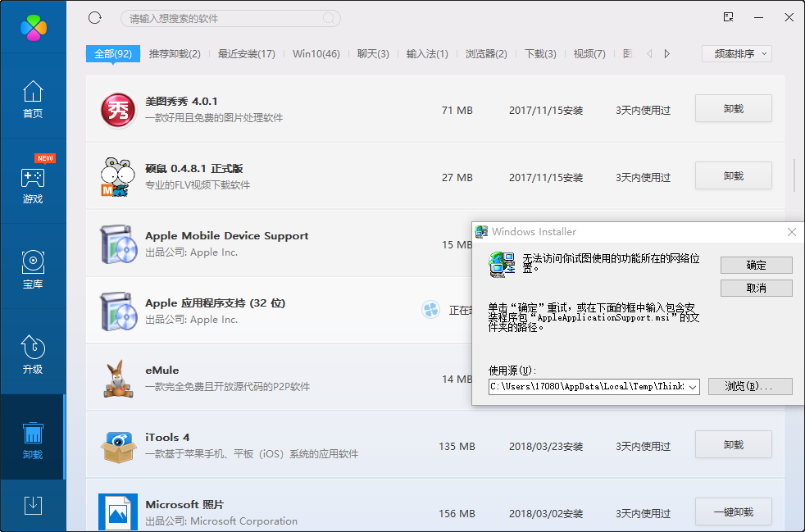Click the Microsoft 照片 photo icon
Image resolution: width=805 pixels, height=532 pixels.
[x=118, y=512]
